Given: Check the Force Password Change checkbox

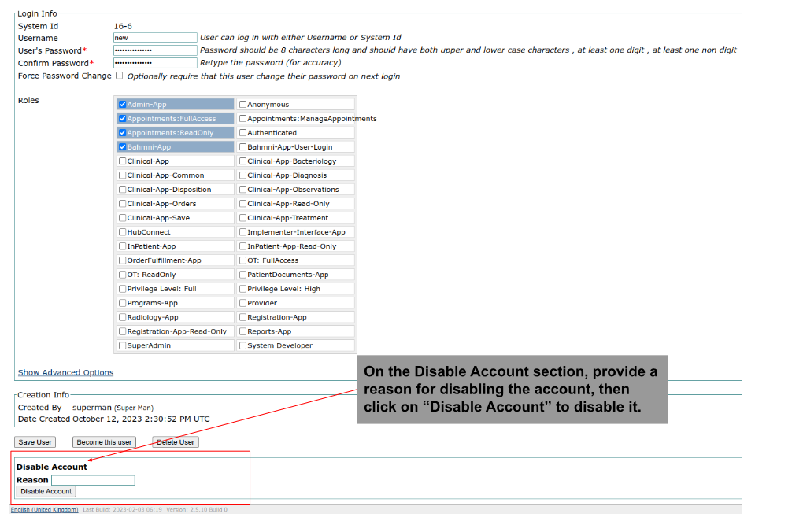Looking at the screenshot, I should (120, 76).
